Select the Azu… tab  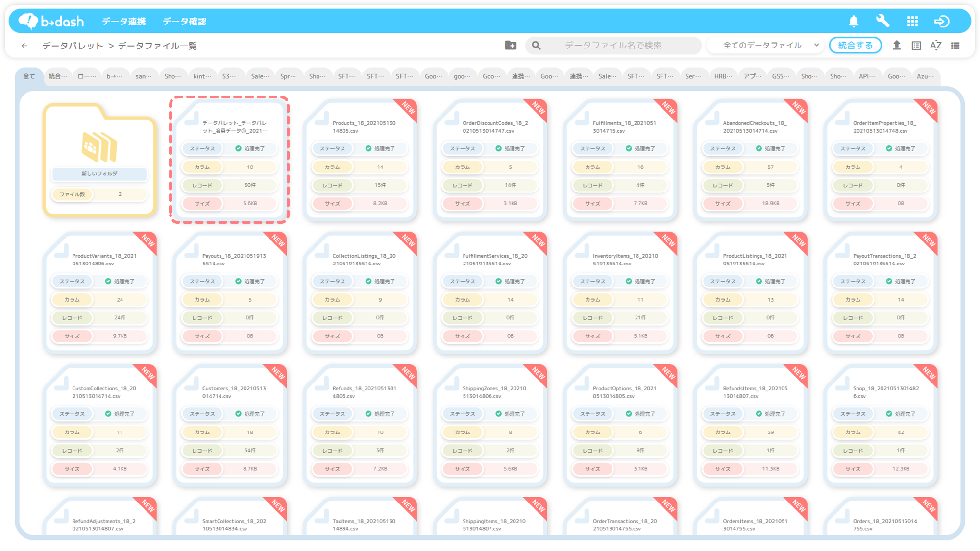925,76
